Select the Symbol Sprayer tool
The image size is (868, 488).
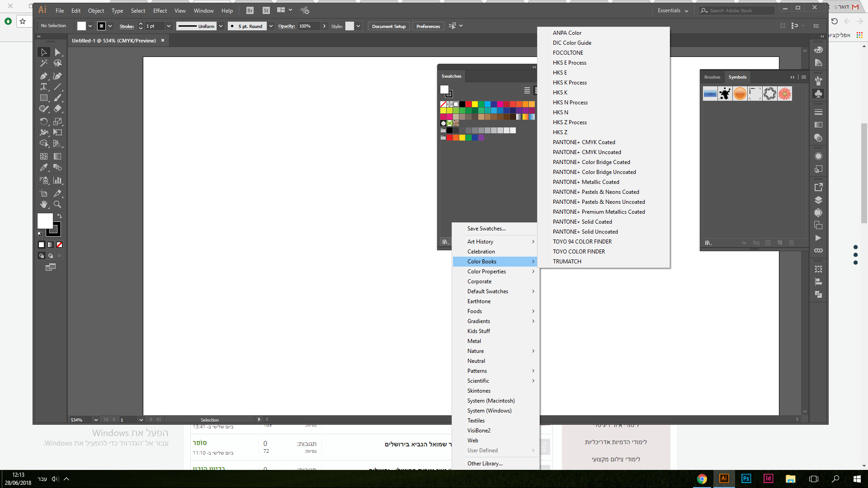44,180
